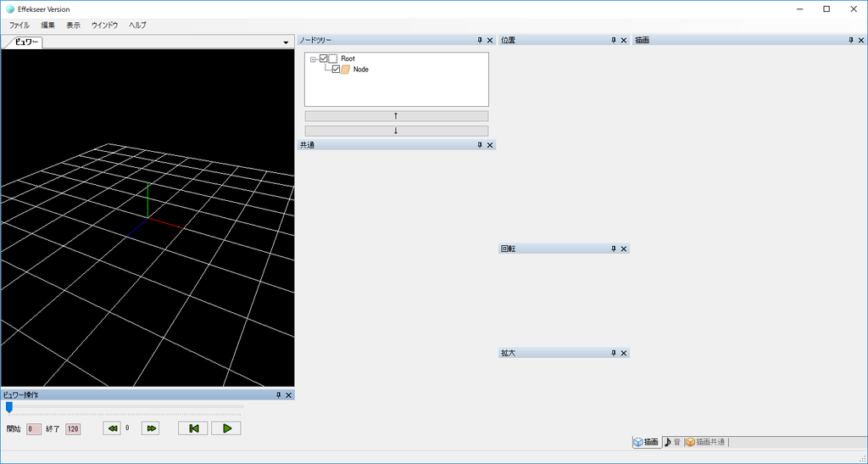868x464 pixels.
Task: Maximize the Effekseer window
Action: [826, 9]
